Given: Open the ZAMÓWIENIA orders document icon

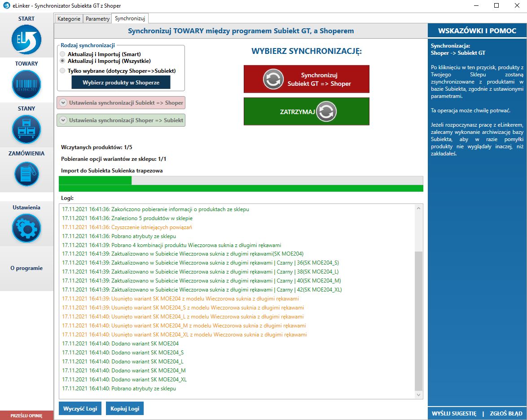Looking at the screenshot, I should pyautogui.click(x=26, y=174).
